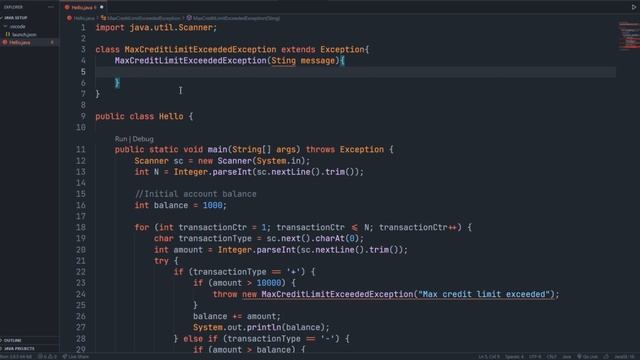Screen dimensions: 640x360
Task: Click the Debug CodeLens above main
Action: (x=143, y=139)
